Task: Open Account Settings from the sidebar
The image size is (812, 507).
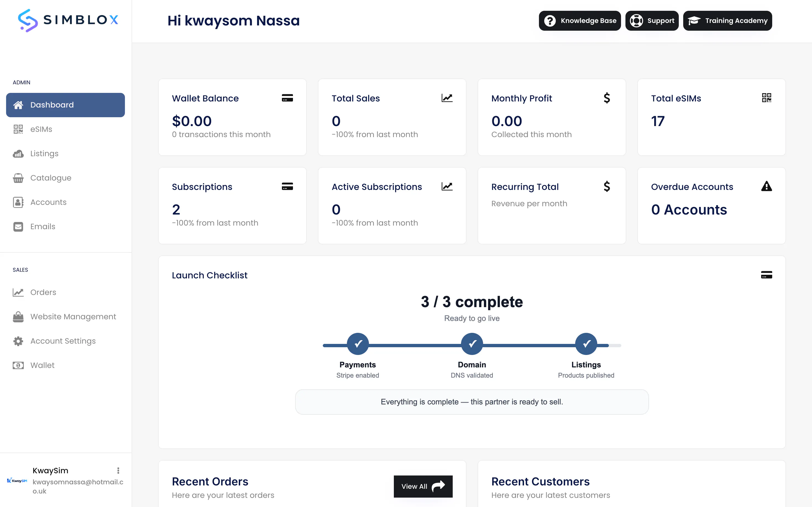Action: pyautogui.click(x=66, y=341)
